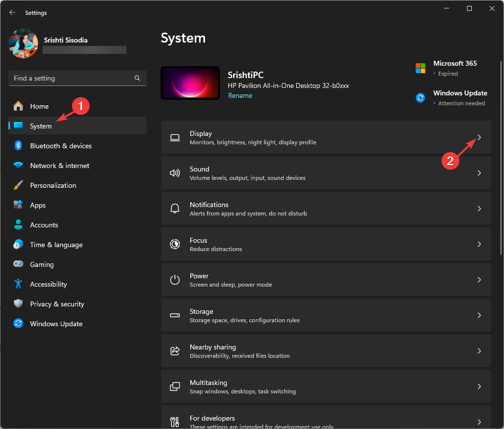Click the vertical scrollbar of System page
Viewport: 504px width, 429px height.
pyautogui.click(x=501, y=158)
